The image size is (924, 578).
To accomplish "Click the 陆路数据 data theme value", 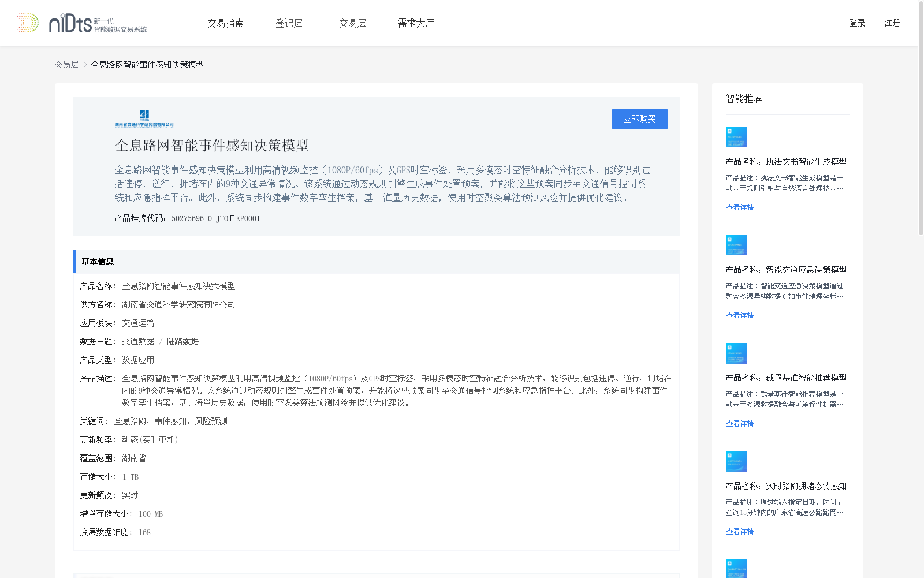I will [182, 342].
